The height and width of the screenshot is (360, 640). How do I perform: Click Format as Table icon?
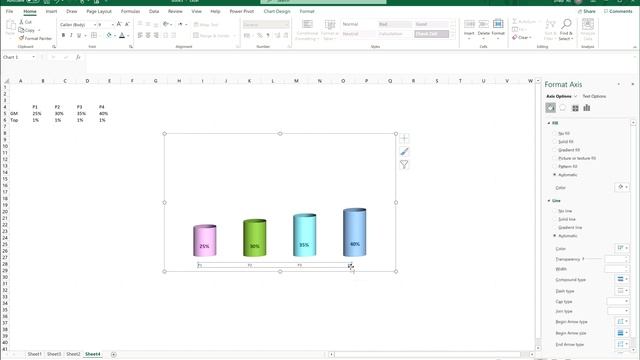[x=329, y=24]
